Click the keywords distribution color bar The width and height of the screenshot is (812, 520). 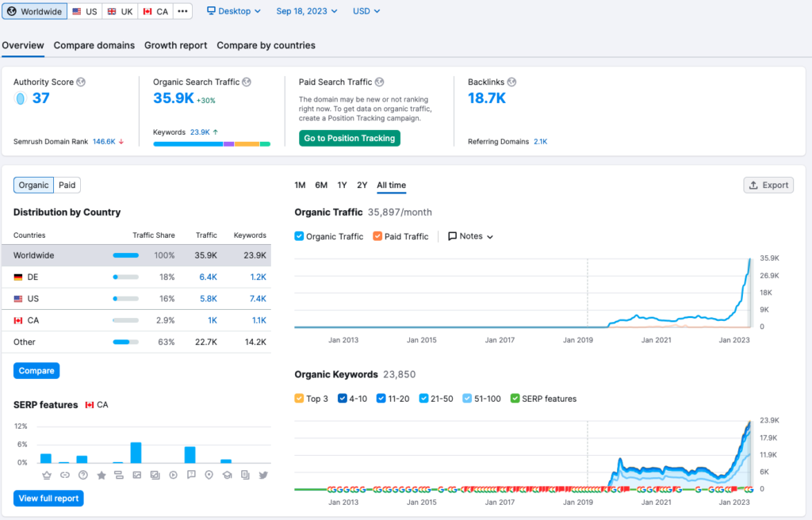pos(211,144)
